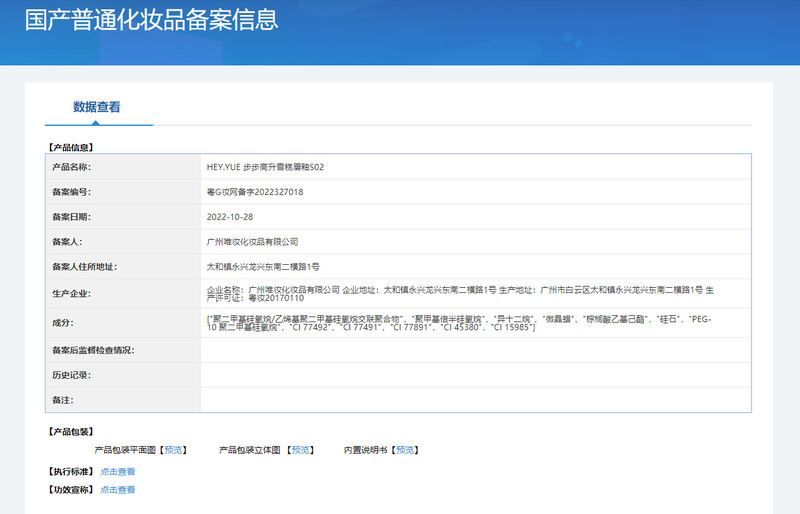Click the 产品包装立体图 label text

250,450
